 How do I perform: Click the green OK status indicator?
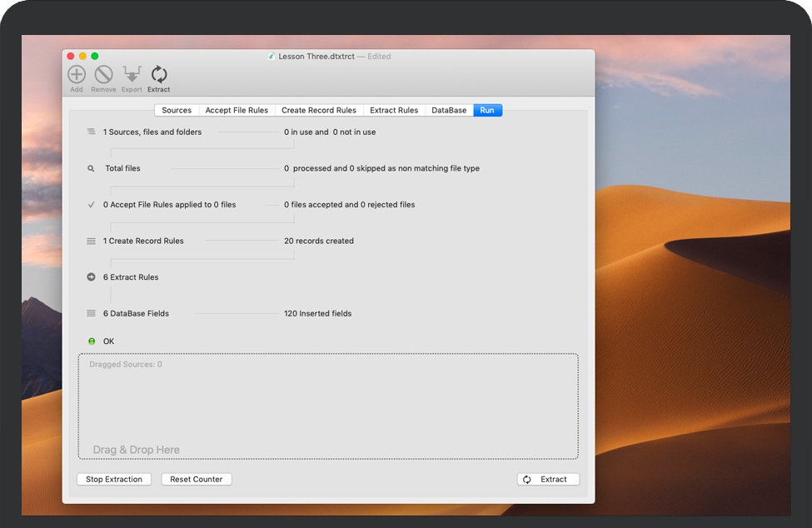coord(91,341)
